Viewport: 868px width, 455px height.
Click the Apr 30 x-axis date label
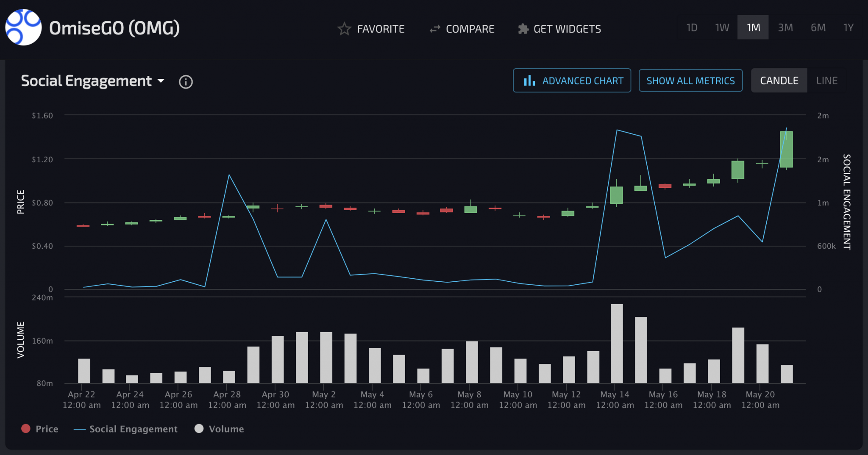click(275, 400)
